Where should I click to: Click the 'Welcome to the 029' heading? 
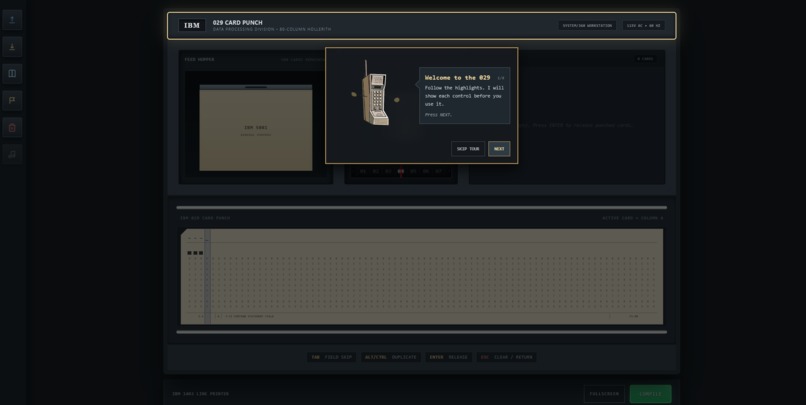(x=457, y=78)
